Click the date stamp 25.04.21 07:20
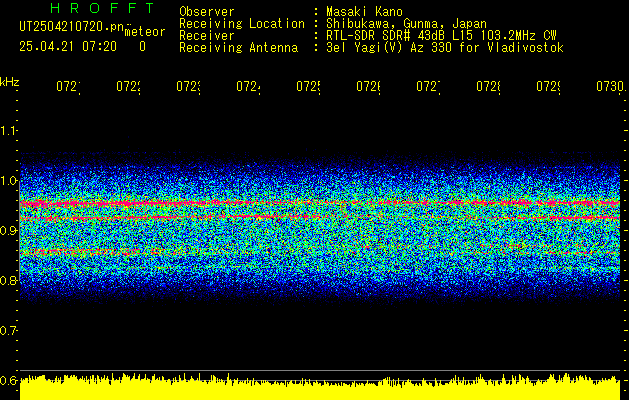 click(x=68, y=47)
